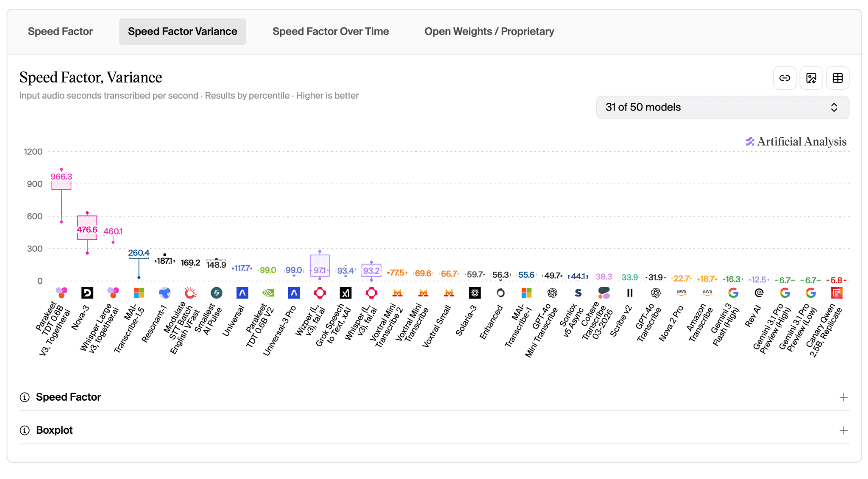
Task: Select the Speed Factor Variance tab
Action: 182,31
